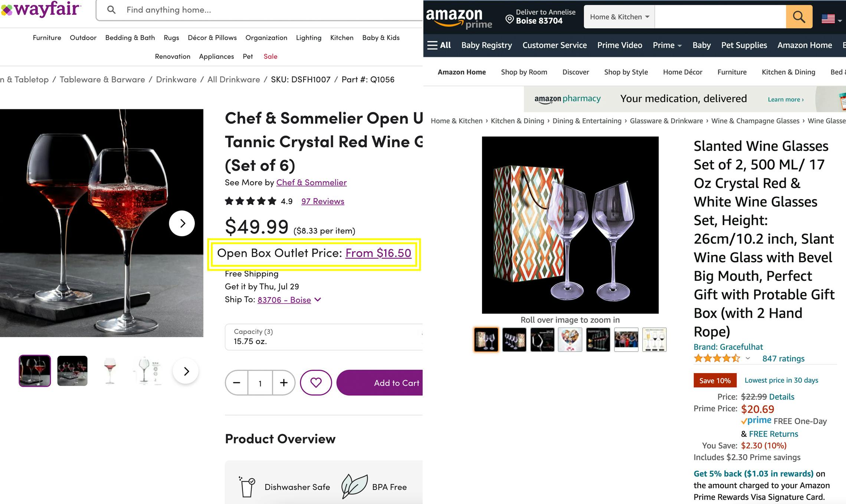
Task: Click the heart icon to save wine glasses
Action: [316, 382]
